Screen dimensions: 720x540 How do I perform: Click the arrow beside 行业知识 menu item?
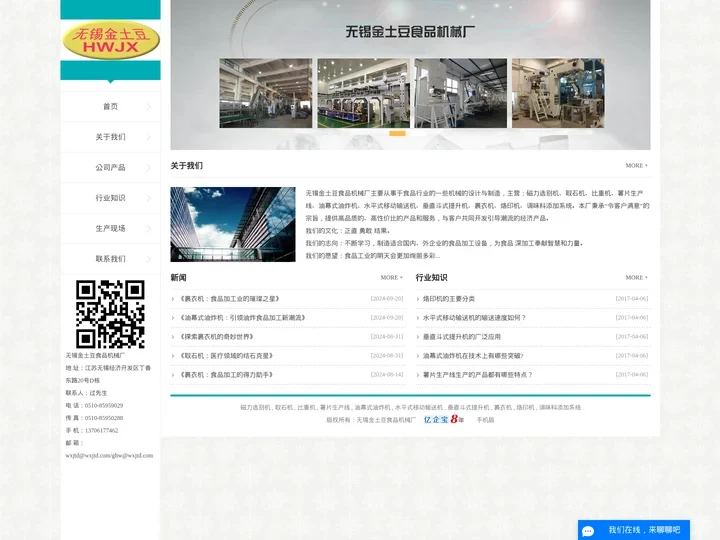tap(148, 198)
